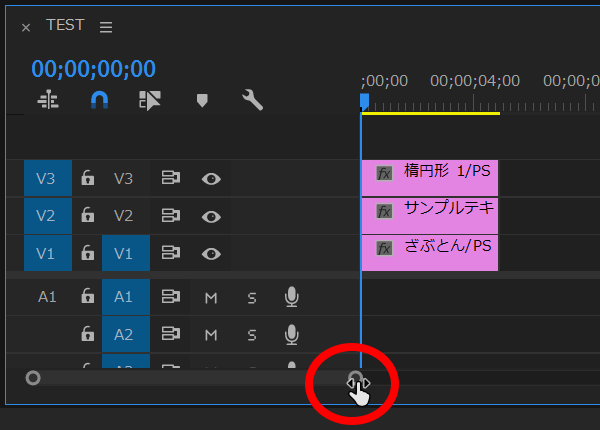Toggle sync lock on track A1
The image size is (600, 430).
tap(171, 296)
